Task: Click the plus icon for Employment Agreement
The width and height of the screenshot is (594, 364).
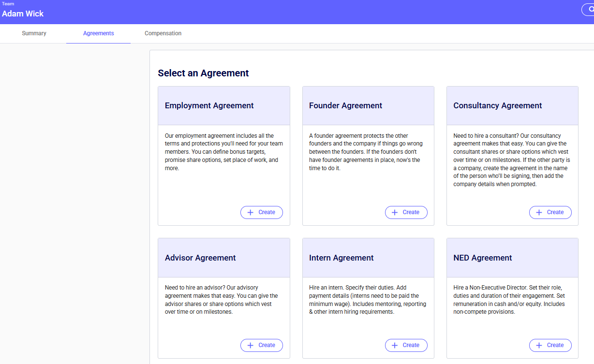Action: [251, 212]
